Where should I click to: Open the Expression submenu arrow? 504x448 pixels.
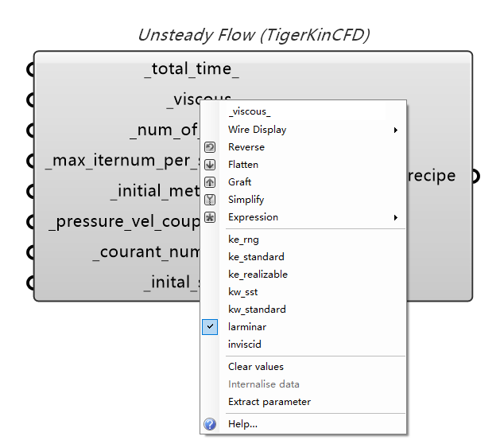point(395,217)
